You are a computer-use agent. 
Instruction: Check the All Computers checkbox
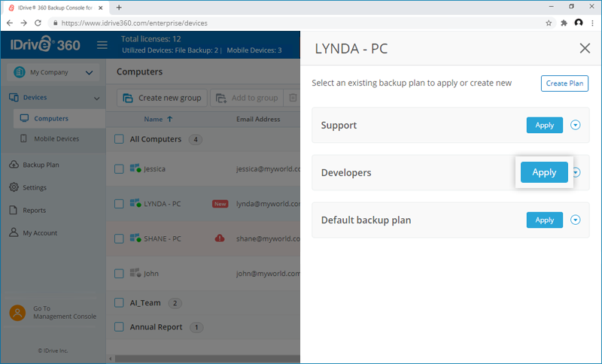(x=119, y=139)
